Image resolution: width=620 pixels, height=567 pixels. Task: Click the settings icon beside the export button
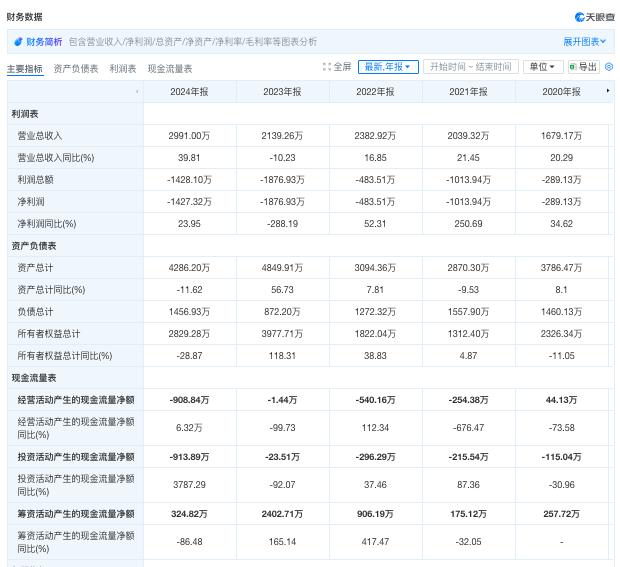click(609, 67)
